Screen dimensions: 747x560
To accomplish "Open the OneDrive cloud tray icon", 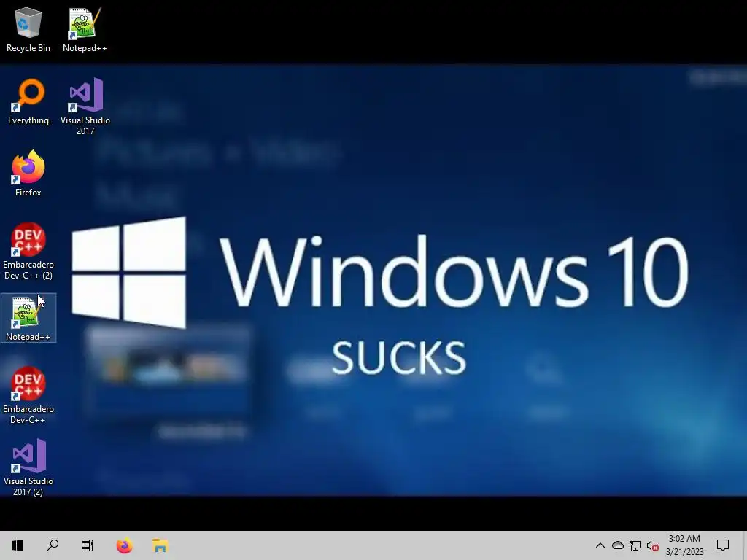I will pyautogui.click(x=618, y=545).
